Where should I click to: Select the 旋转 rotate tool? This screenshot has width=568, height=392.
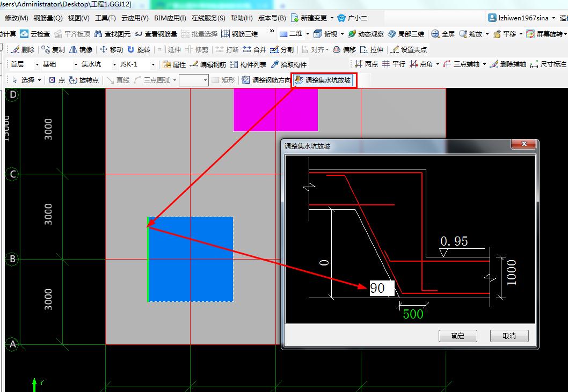(139, 49)
